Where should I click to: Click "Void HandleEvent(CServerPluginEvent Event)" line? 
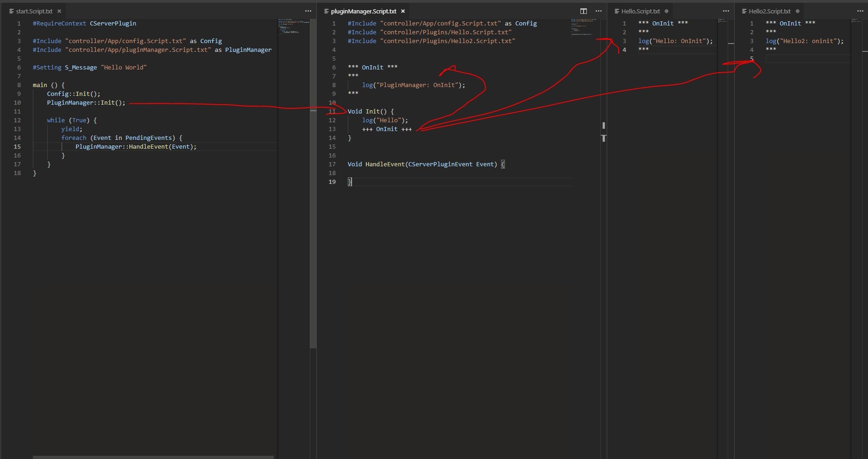point(426,164)
